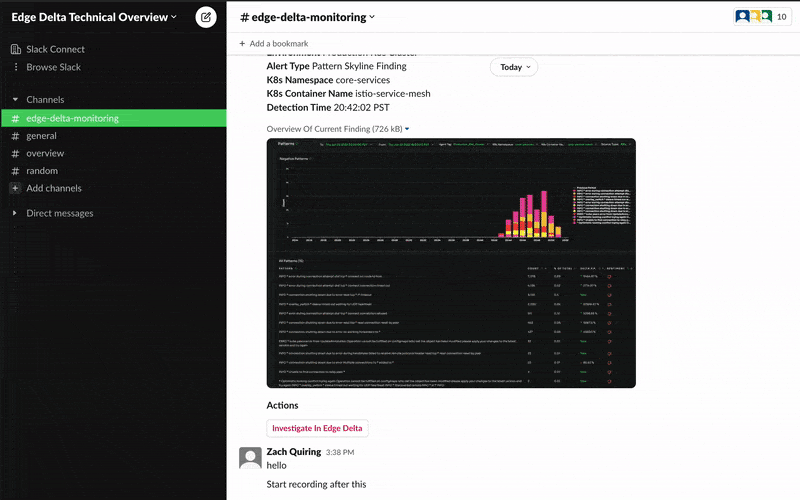
Task: Click the 3:38 PM message timestamp
Action: [x=342, y=452]
